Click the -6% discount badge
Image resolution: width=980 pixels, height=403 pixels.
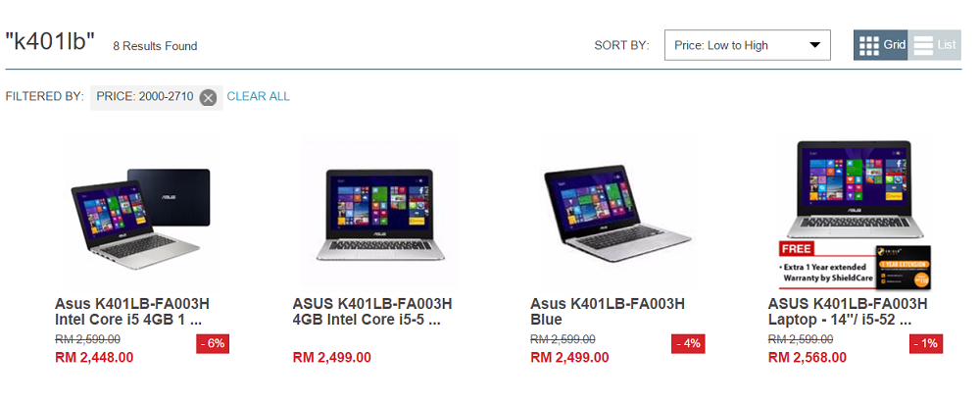pyautogui.click(x=213, y=343)
